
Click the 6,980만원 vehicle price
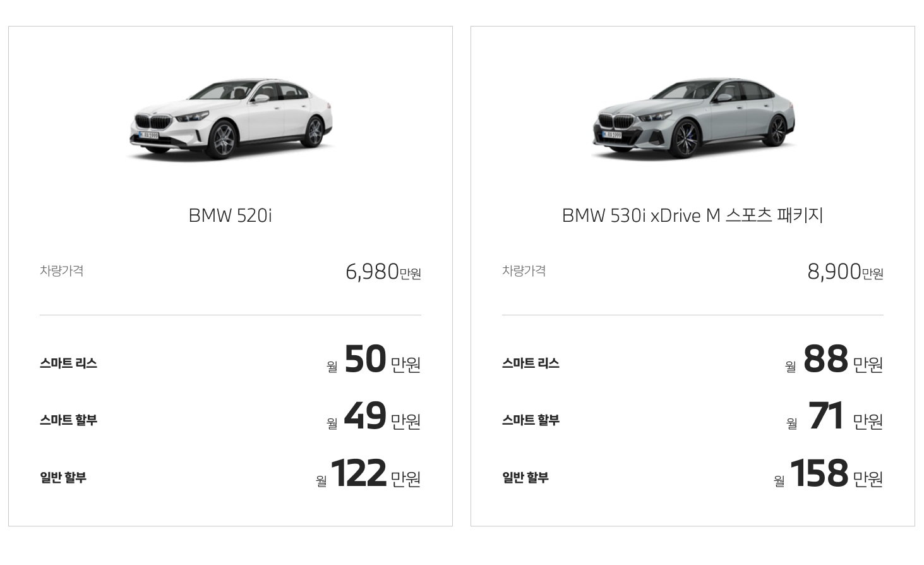[x=383, y=272]
